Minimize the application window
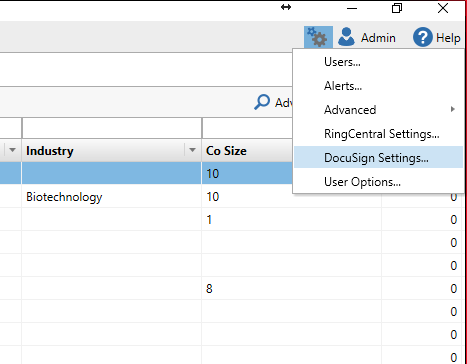467x364 pixels. click(x=352, y=8)
